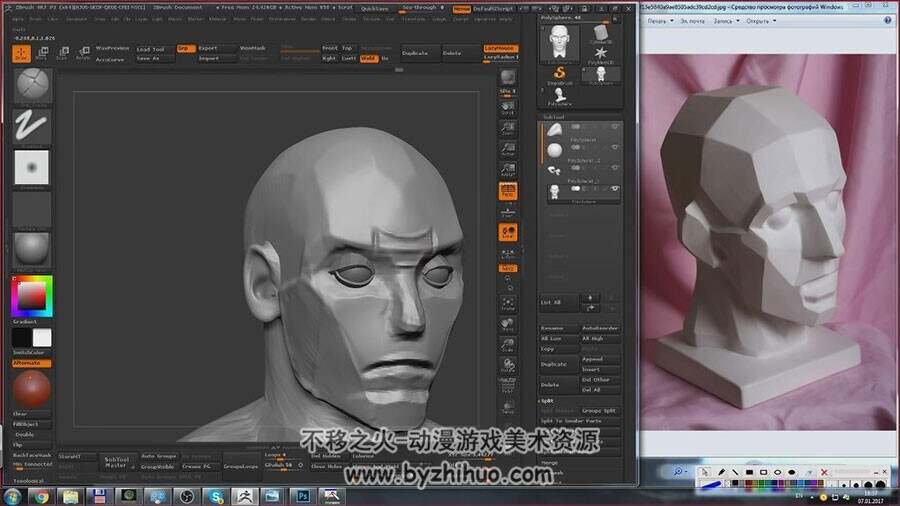900x506 pixels.
Task: Click the select-up arrow beside List All
Action: (x=589, y=297)
